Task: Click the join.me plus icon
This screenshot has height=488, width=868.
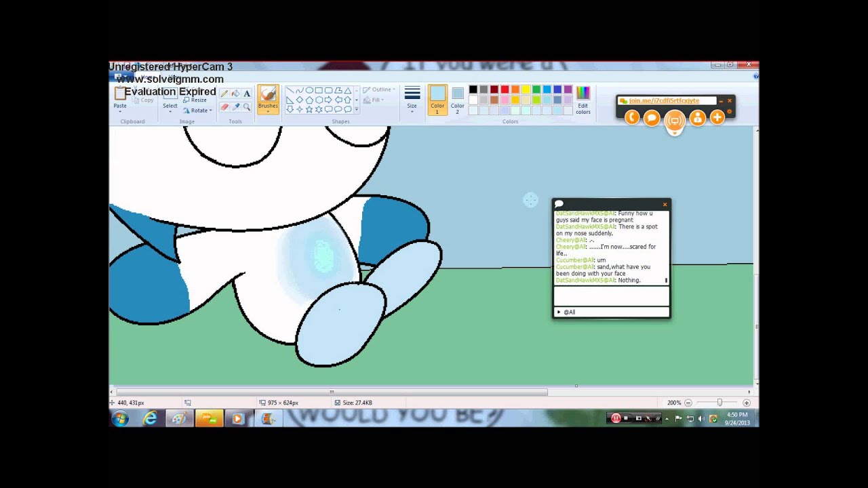Action: [717, 118]
